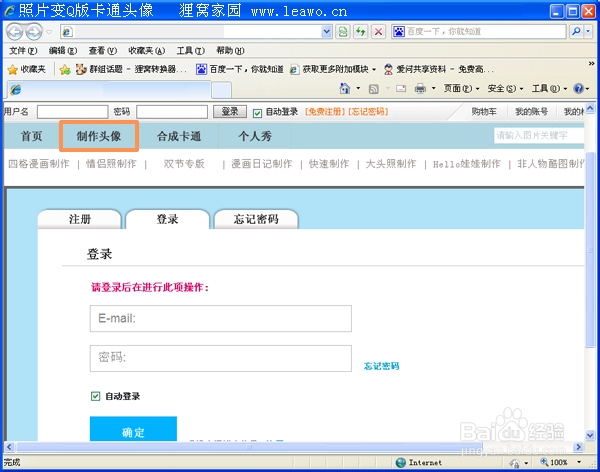Click the Baidu search box in toolbar
Screen dimensions: 600x472
pos(478,31)
